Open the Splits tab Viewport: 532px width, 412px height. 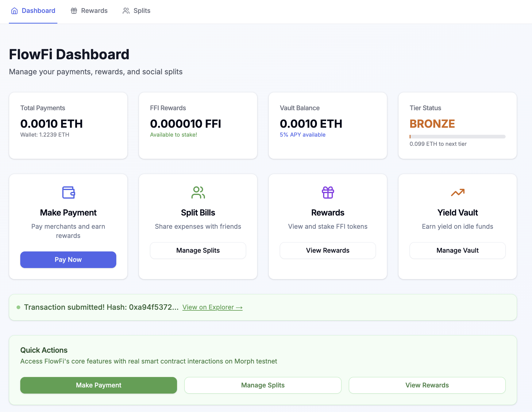(137, 11)
